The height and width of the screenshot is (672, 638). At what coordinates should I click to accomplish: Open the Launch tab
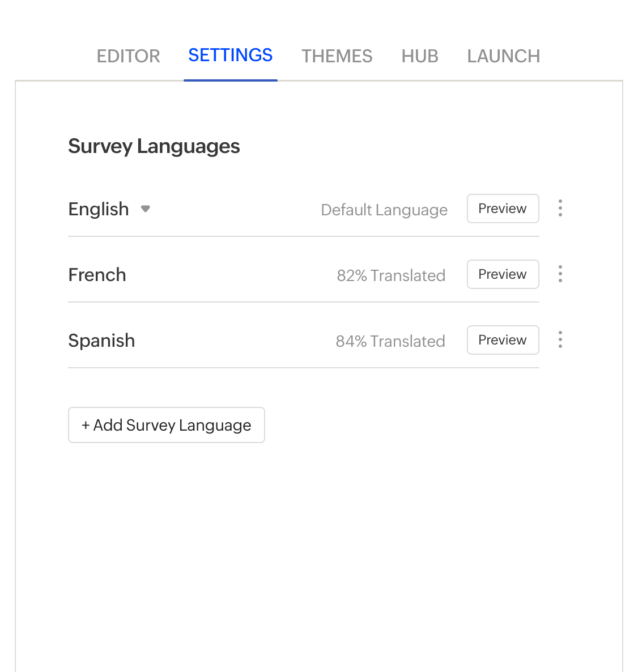click(503, 56)
